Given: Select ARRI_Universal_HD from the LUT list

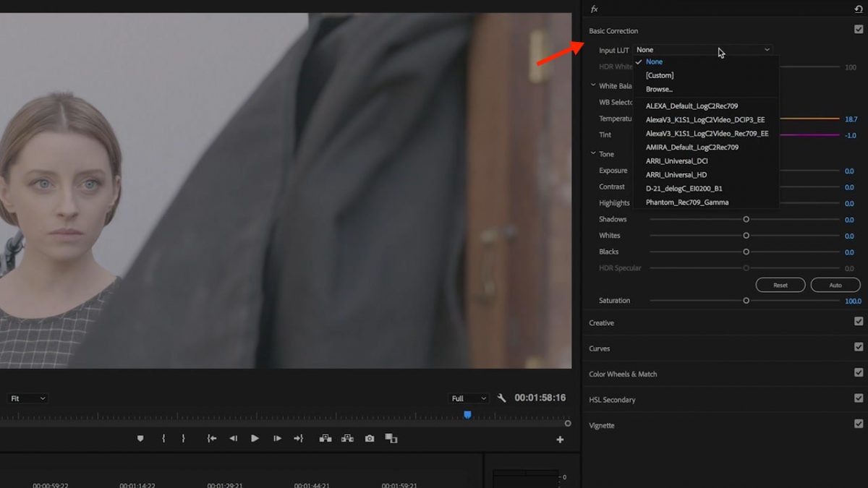Looking at the screenshot, I should [676, 174].
